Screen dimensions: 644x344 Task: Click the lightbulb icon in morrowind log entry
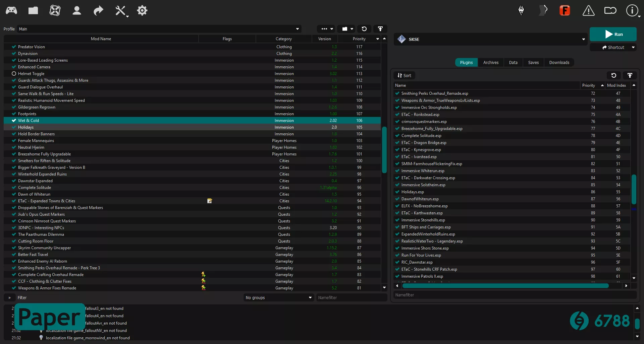pos(41,338)
